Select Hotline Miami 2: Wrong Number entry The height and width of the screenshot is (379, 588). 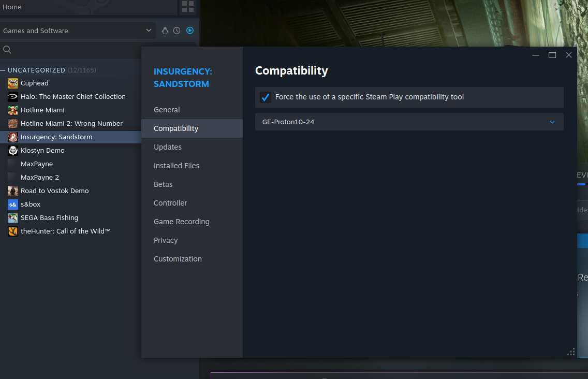click(70, 123)
